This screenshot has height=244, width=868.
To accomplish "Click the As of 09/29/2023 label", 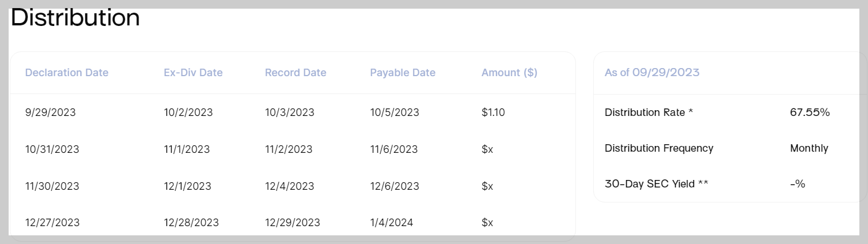I will coord(652,73).
